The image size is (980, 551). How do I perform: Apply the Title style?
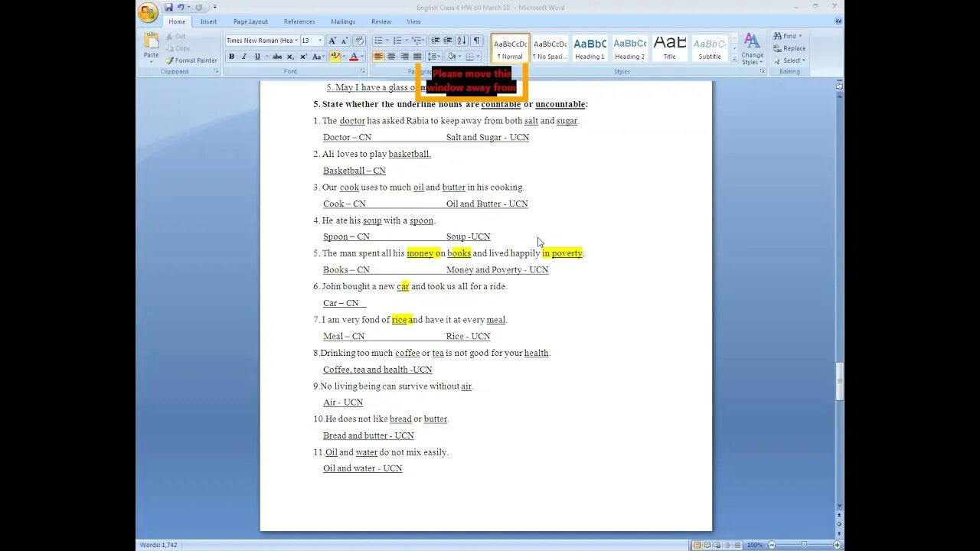(x=669, y=48)
